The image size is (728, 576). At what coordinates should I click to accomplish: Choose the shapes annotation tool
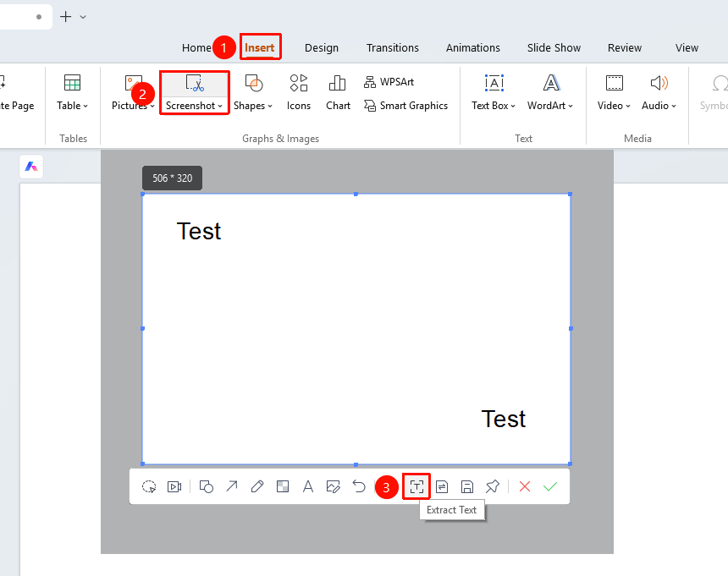click(x=207, y=486)
